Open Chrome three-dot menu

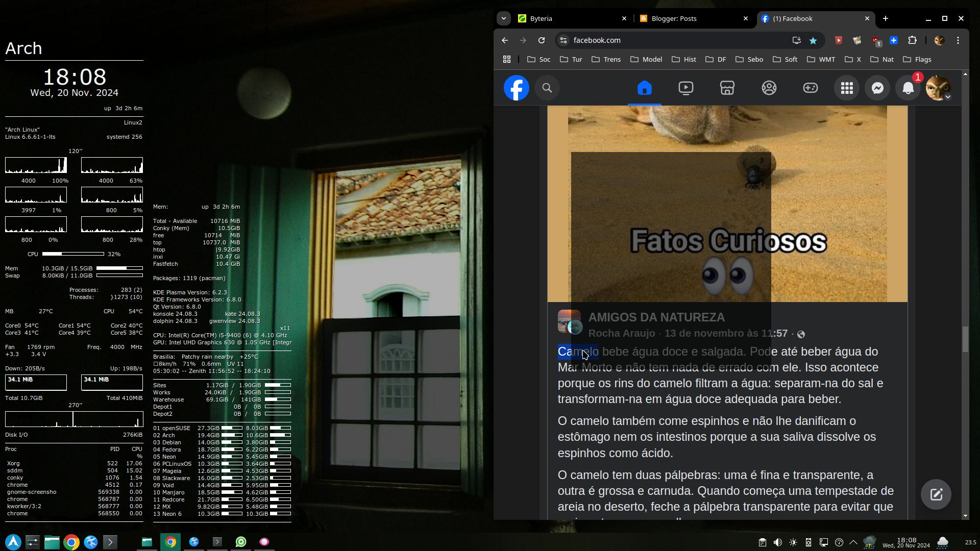[x=958, y=40]
